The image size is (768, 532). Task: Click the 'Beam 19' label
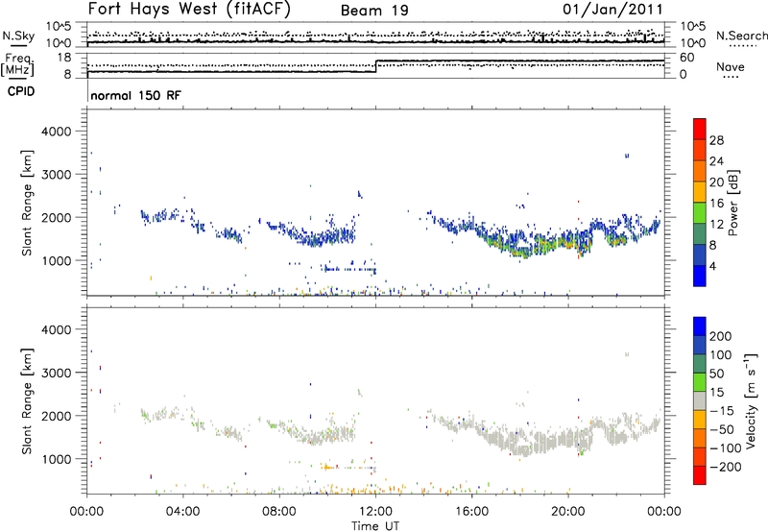pos(374,11)
